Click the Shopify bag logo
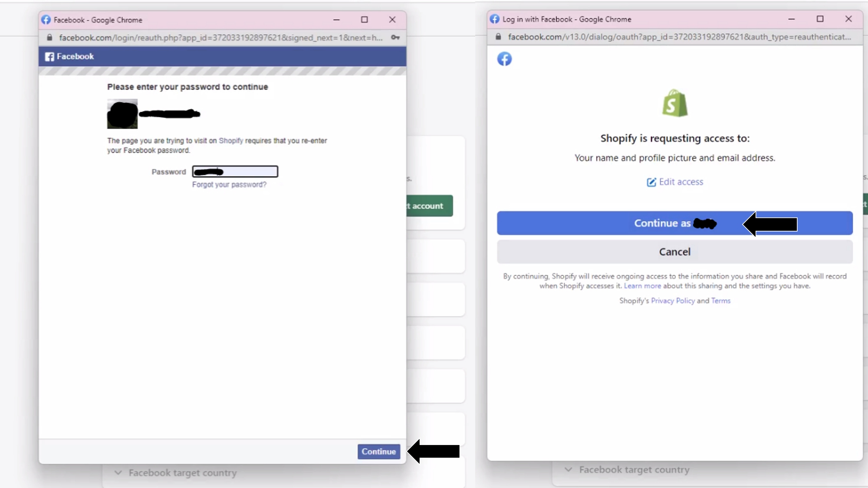The width and height of the screenshot is (868, 488). pyautogui.click(x=675, y=103)
